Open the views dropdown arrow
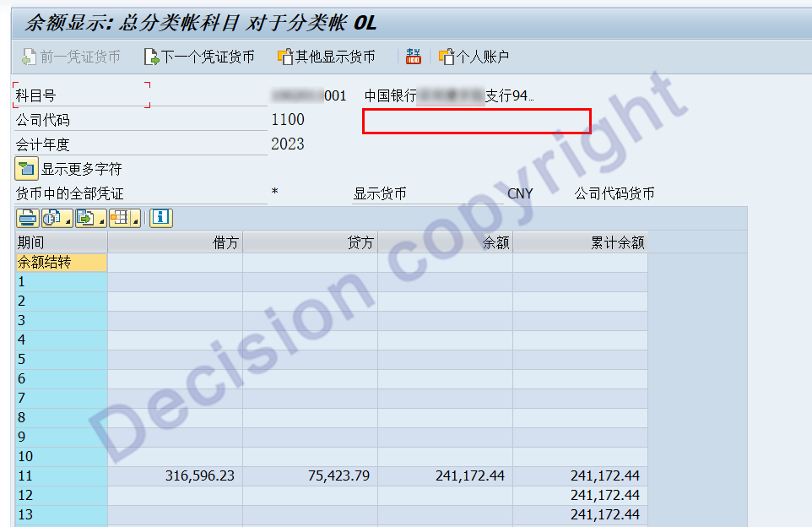This screenshot has height=527, width=812. coord(68,221)
